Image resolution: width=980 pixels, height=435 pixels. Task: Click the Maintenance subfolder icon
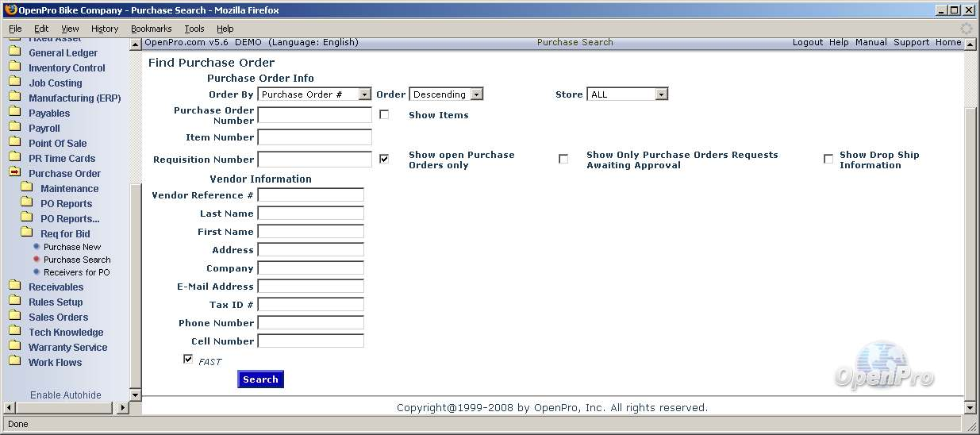coord(27,188)
